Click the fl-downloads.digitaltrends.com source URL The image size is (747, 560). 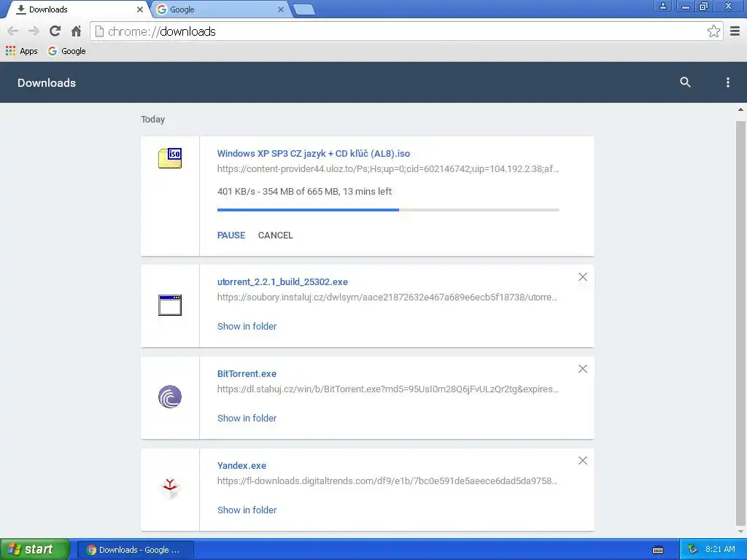[387, 481]
